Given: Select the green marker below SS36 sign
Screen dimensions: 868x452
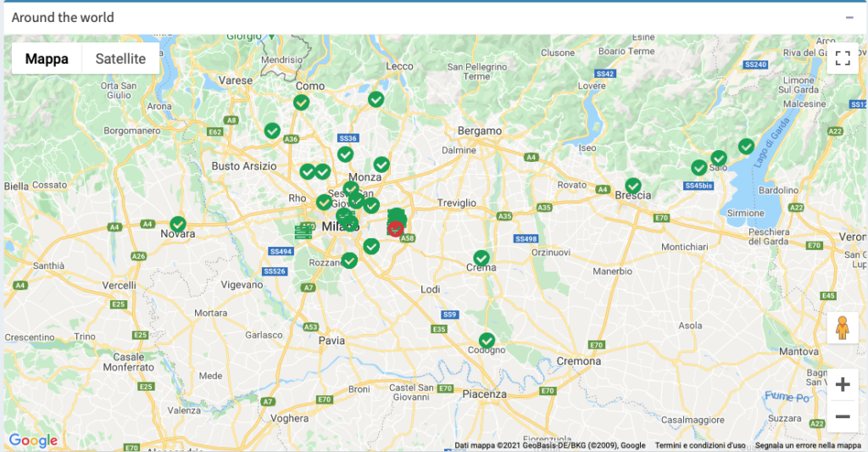Looking at the screenshot, I should (346, 154).
